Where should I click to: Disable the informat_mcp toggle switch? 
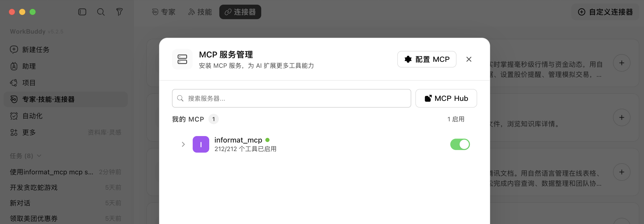[x=460, y=144]
